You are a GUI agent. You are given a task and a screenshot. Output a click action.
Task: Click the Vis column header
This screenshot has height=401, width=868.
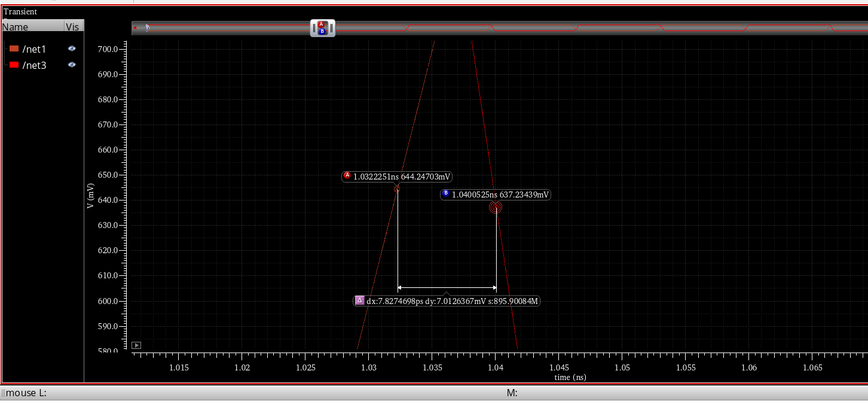pyautogui.click(x=72, y=26)
